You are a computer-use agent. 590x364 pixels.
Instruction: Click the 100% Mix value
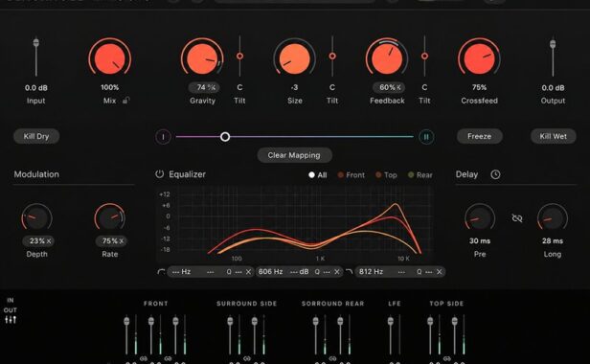pyautogui.click(x=109, y=87)
